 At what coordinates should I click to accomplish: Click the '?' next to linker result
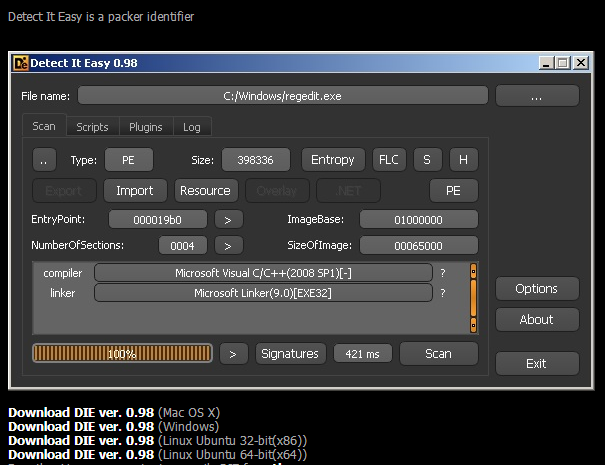tap(443, 293)
